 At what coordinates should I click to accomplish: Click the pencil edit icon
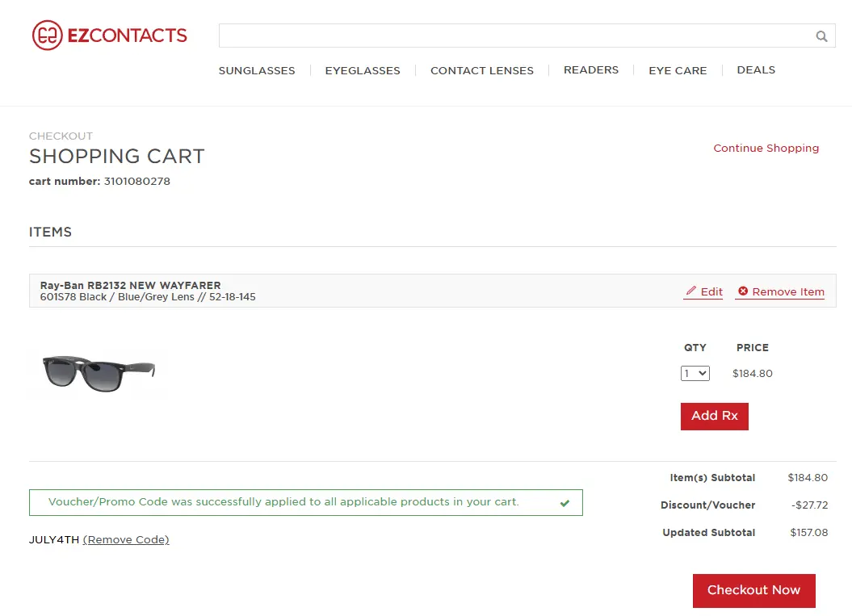click(690, 291)
